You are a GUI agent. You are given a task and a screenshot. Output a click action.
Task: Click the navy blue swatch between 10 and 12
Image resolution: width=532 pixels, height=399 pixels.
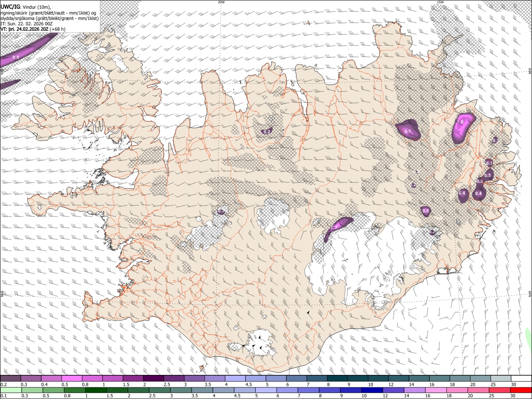372,390
